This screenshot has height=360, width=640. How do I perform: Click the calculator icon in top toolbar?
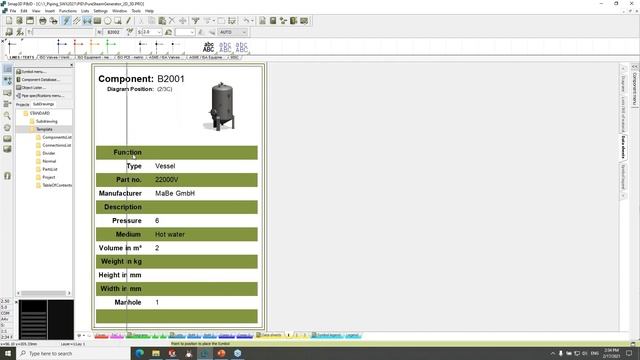pos(273,21)
